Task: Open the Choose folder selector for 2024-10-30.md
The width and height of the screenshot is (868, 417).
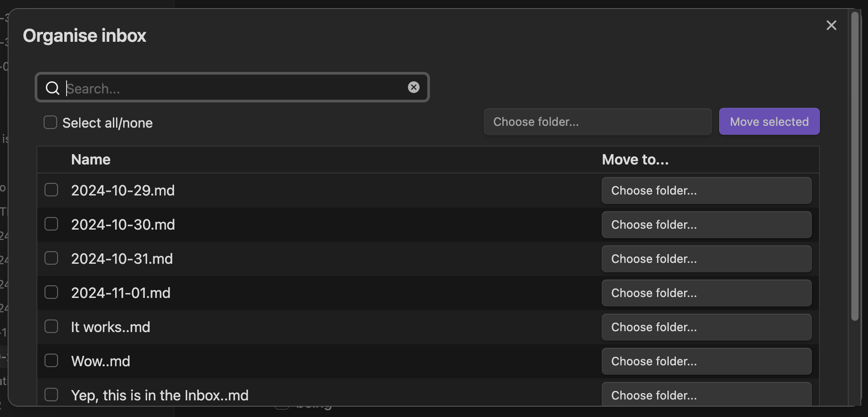Action: pyautogui.click(x=707, y=225)
